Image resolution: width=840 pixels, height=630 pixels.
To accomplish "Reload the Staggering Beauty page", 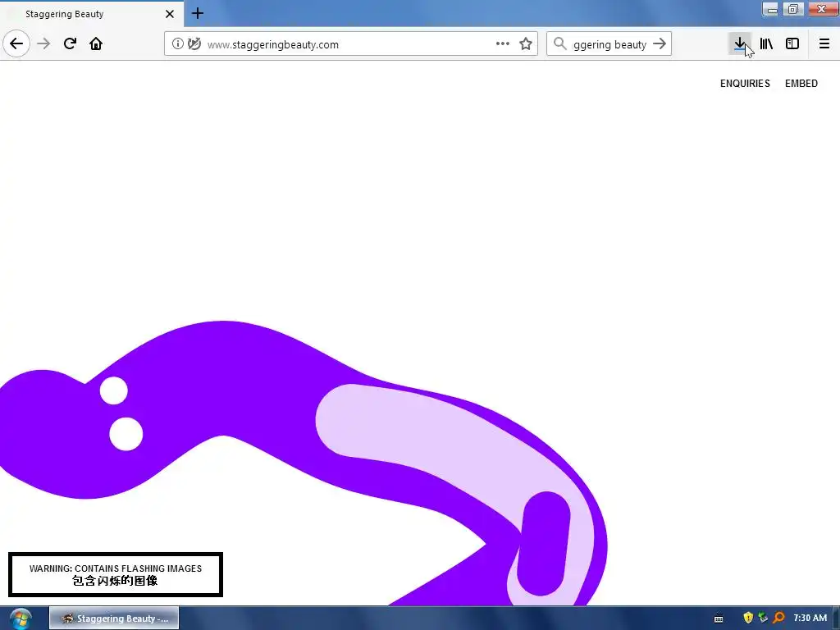I will pyautogui.click(x=70, y=44).
